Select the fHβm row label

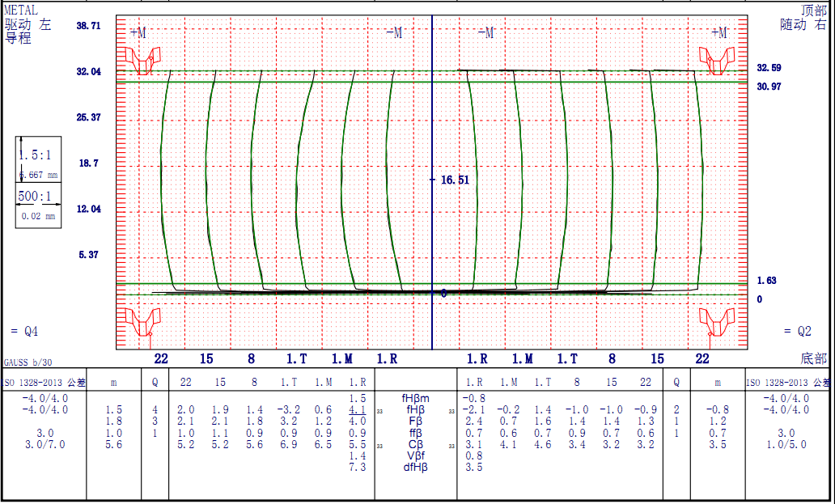tap(415, 399)
